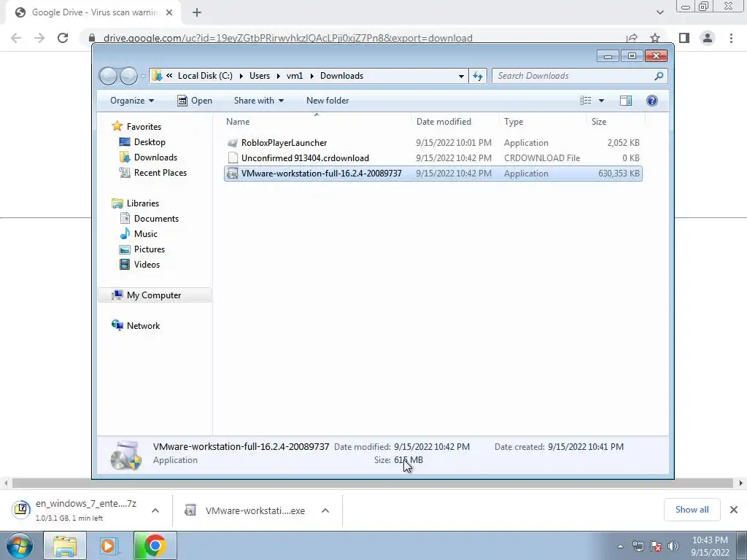Sort by Date modified column header

tap(455, 122)
